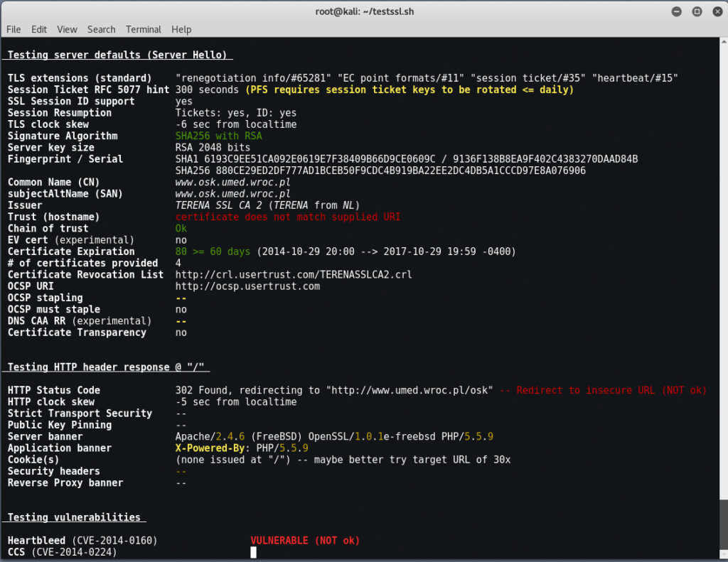Click the maximize window icon
Screen dimensions: 728x562
pyautogui.click(x=697, y=11)
